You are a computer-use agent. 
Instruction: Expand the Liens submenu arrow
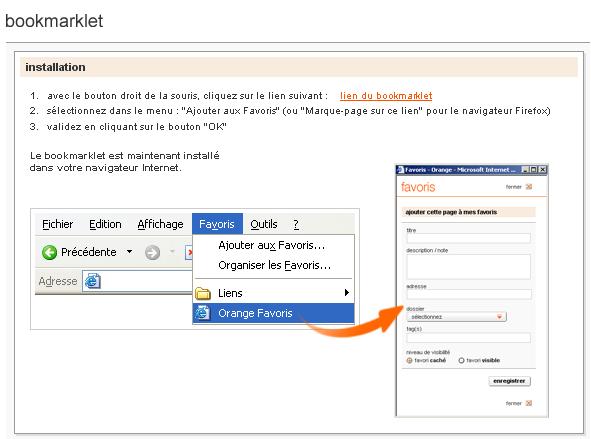[x=347, y=293]
